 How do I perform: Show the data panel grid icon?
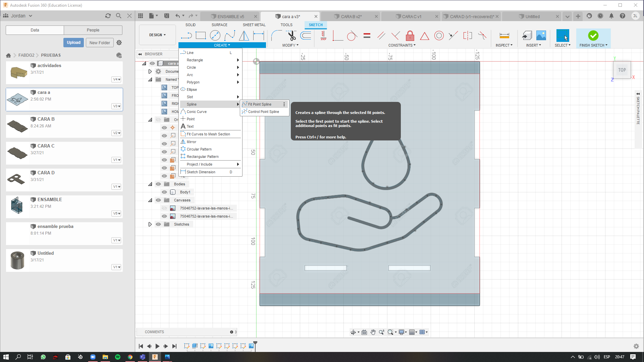pyautogui.click(x=141, y=16)
